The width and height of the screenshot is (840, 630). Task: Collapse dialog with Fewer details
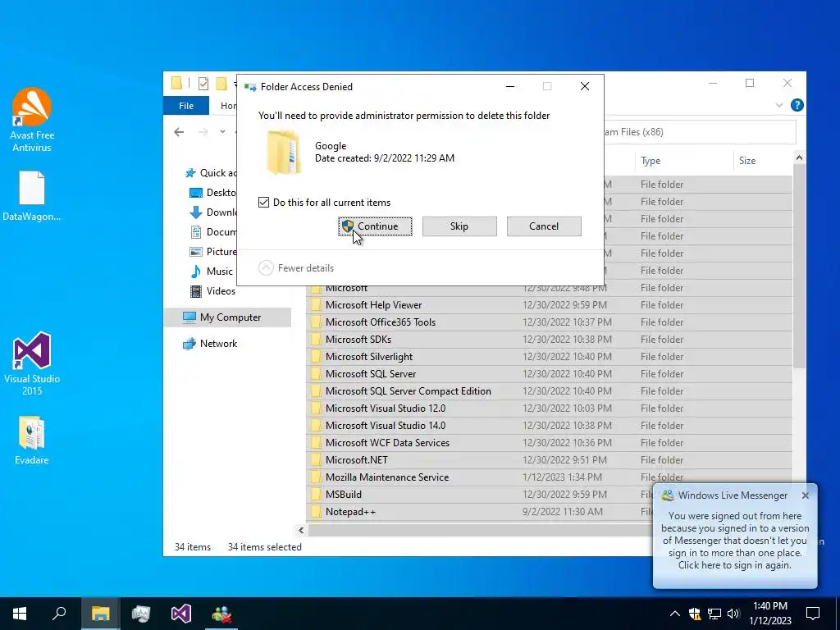(296, 268)
